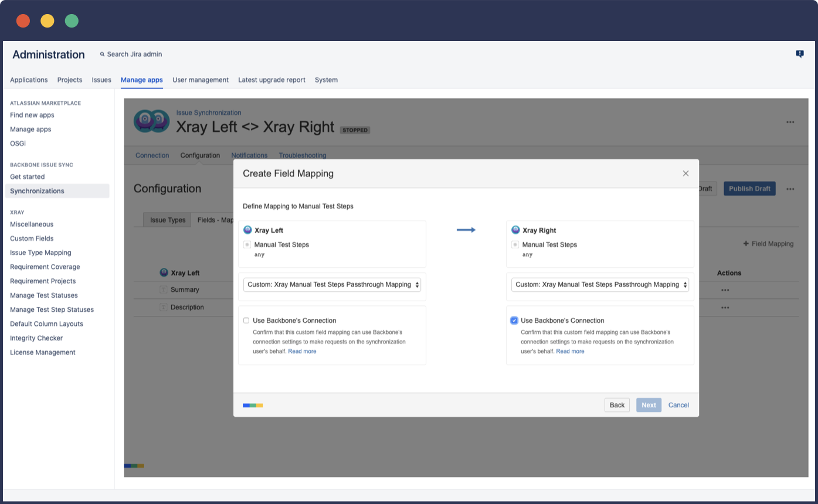818x504 pixels.
Task: Open Read more link under Xray Right
Action: pos(570,351)
